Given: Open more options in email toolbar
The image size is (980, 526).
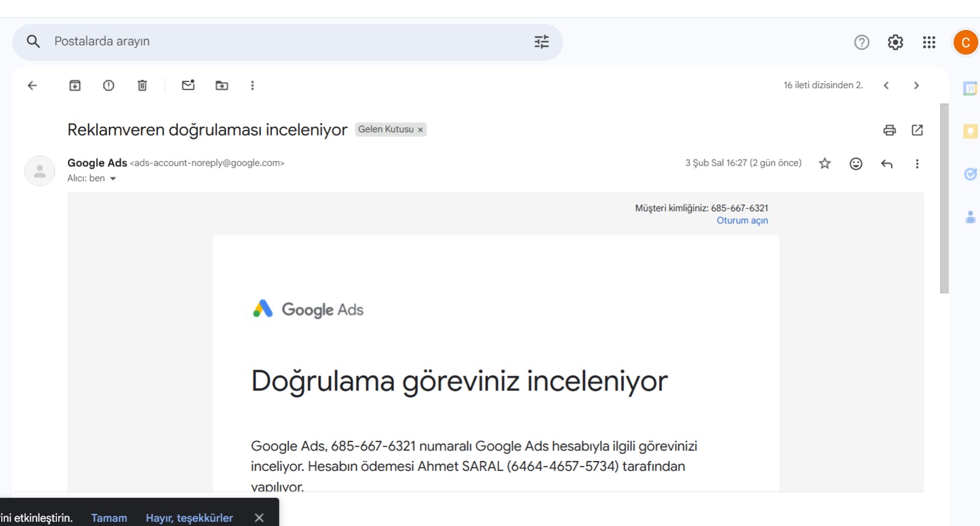Looking at the screenshot, I should coord(252,85).
